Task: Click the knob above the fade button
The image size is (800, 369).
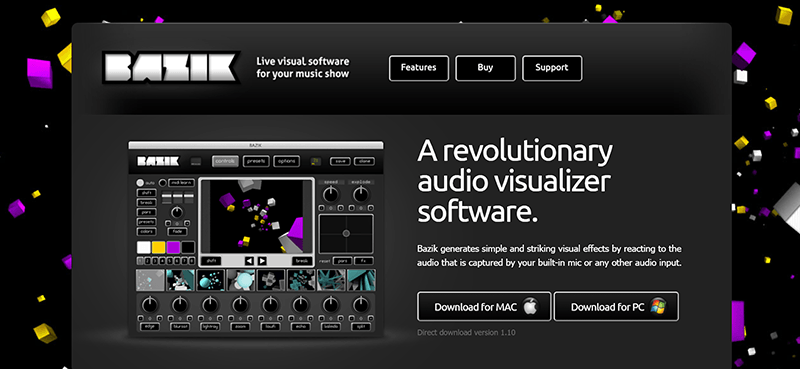Action: coord(177,213)
